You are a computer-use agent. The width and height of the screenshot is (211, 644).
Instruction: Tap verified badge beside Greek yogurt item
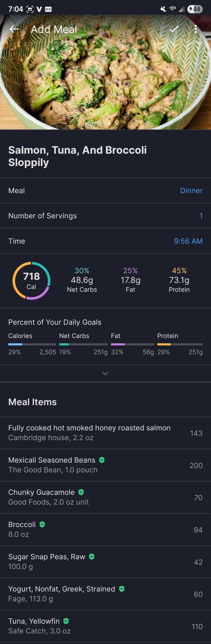click(122, 589)
